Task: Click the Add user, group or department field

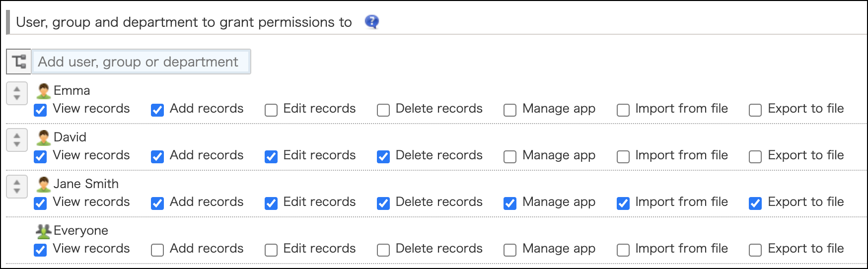Action: 141,62
